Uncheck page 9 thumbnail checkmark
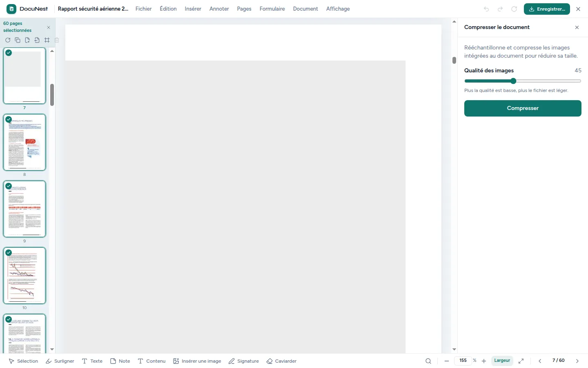Viewport: 588px width, 368px height. pyautogui.click(x=9, y=186)
